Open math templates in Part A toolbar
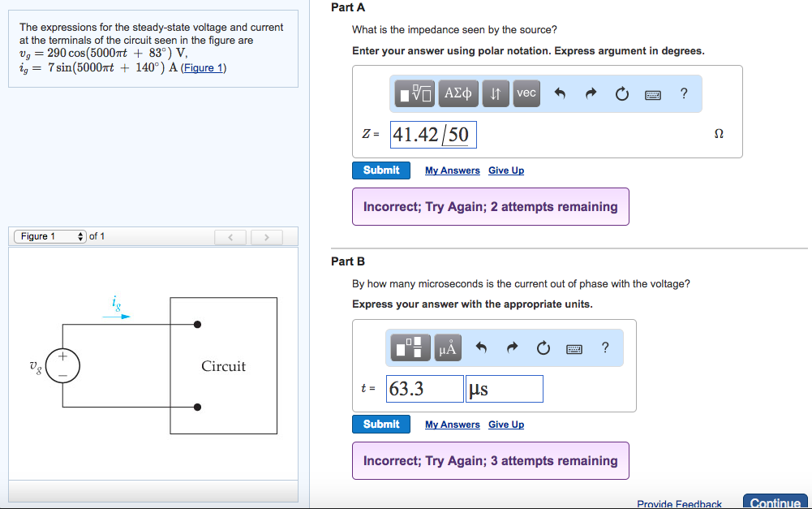Screen dimensions: 812x509 tap(417, 94)
